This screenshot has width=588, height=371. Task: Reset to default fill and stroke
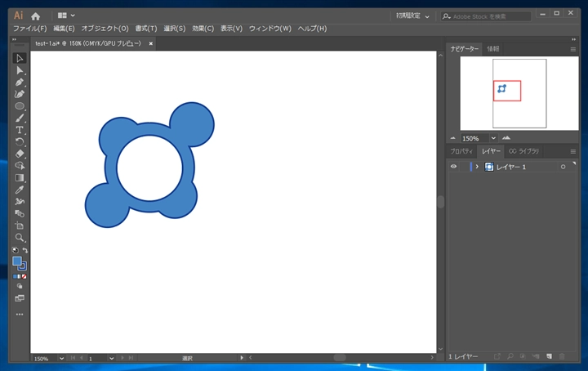click(15, 250)
